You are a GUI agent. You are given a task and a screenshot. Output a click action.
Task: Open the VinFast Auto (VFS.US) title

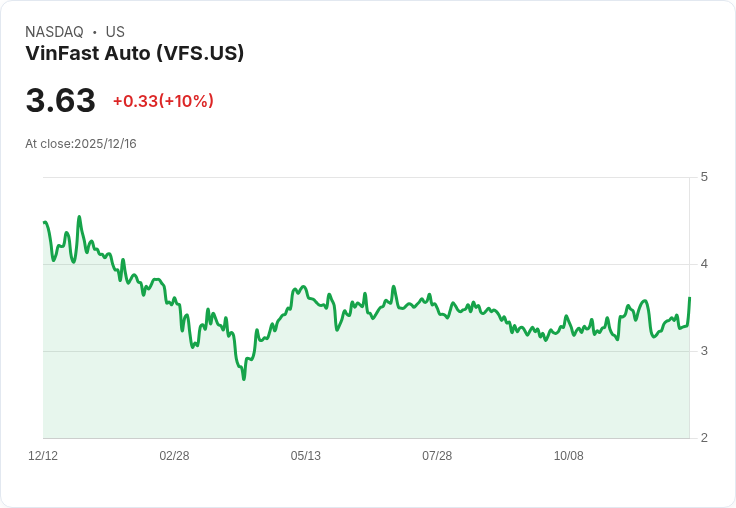point(135,53)
